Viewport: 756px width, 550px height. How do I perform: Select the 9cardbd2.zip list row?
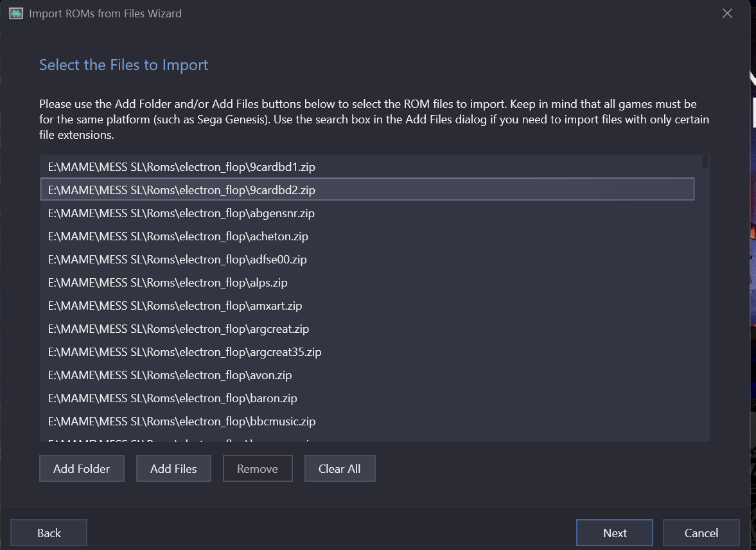182,190
